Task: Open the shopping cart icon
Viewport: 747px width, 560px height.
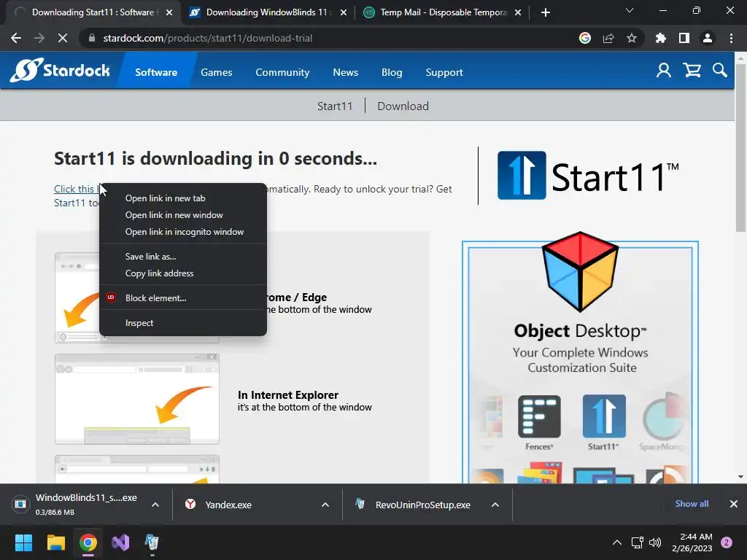Action: [x=692, y=71]
